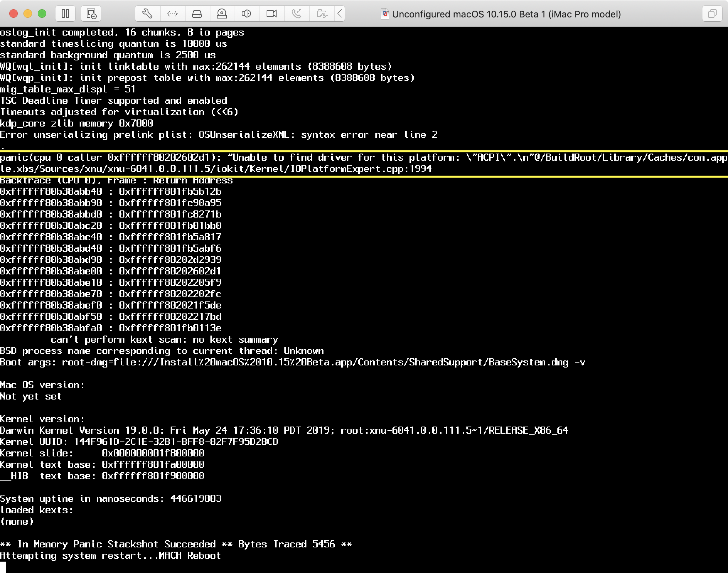Click backtrace row '0xffffff80b38abc40'
Image resolution: width=728 pixels, height=573 pixels.
pyautogui.click(x=111, y=237)
